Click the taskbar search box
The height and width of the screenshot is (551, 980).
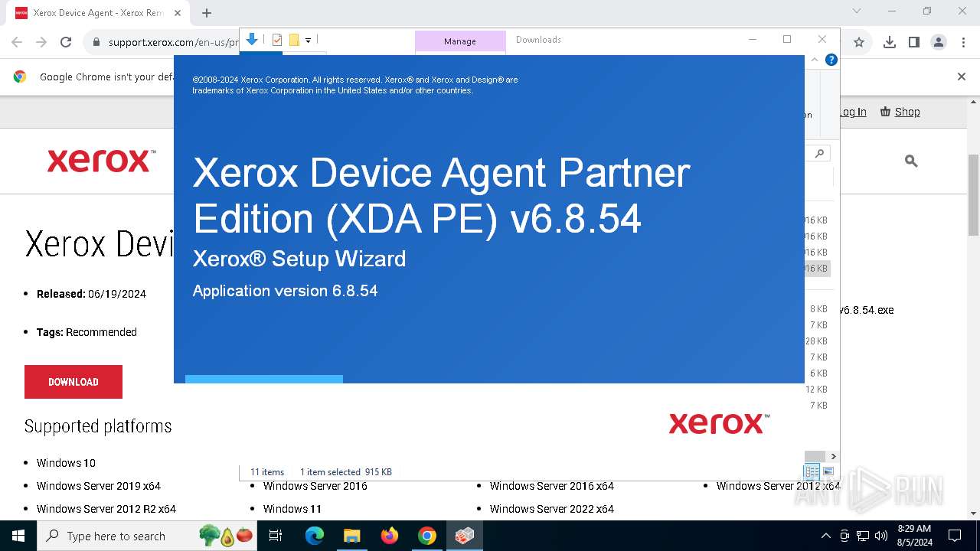[148, 536]
